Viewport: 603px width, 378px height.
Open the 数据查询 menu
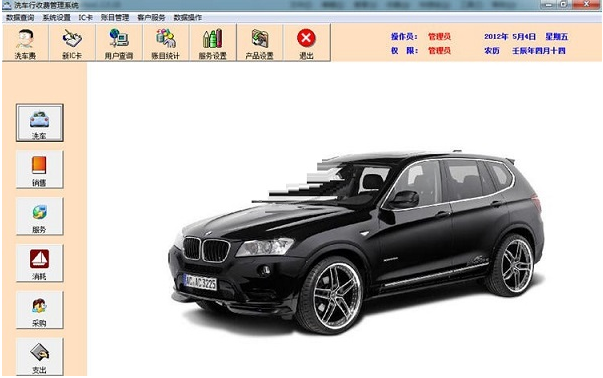20,18
